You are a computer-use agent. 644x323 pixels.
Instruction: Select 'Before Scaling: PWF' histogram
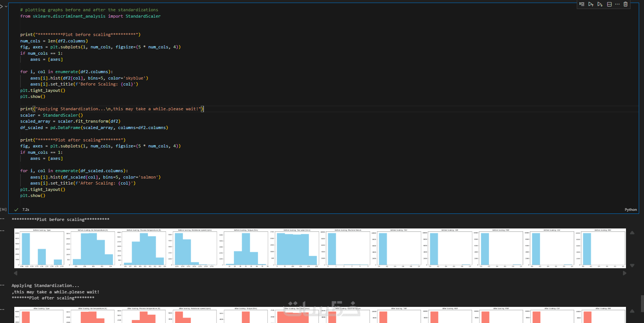tap(499, 248)
